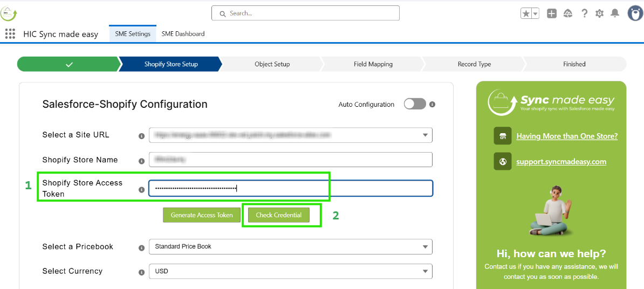Expand the Select a Site URL dropdown
Image resolution: width=644 pixels, height=289 pixels.
[x=425, y=135]
